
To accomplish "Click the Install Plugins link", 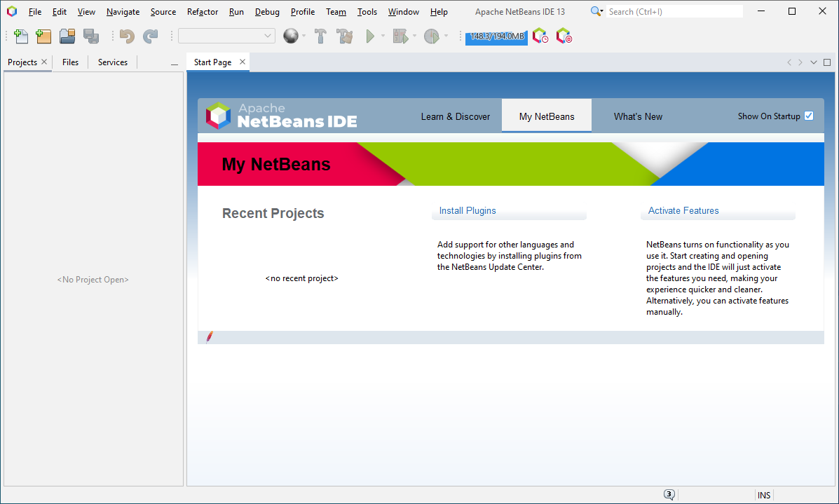I will pyautogui.click(x=468, y=210).
